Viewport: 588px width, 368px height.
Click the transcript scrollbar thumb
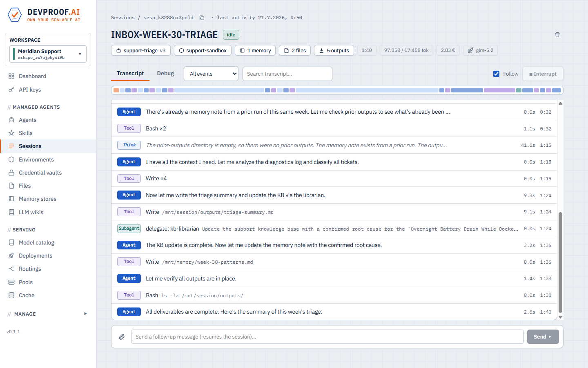[x=560, y=263]
